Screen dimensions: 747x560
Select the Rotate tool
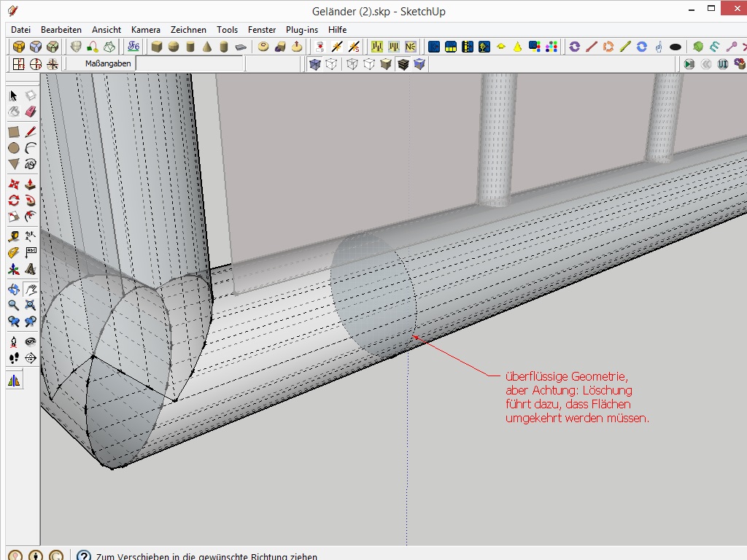[13, 200]
